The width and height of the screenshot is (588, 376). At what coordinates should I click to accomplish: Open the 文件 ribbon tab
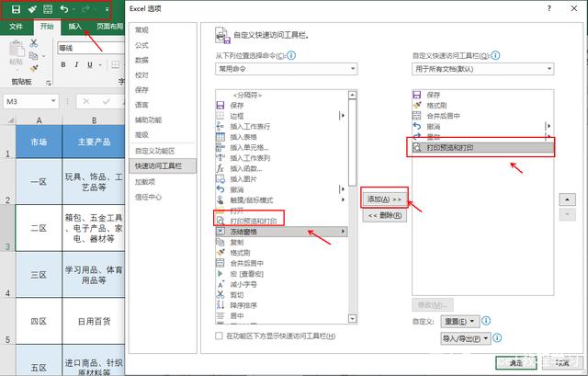pyautogui.click(x=16, y=27)
